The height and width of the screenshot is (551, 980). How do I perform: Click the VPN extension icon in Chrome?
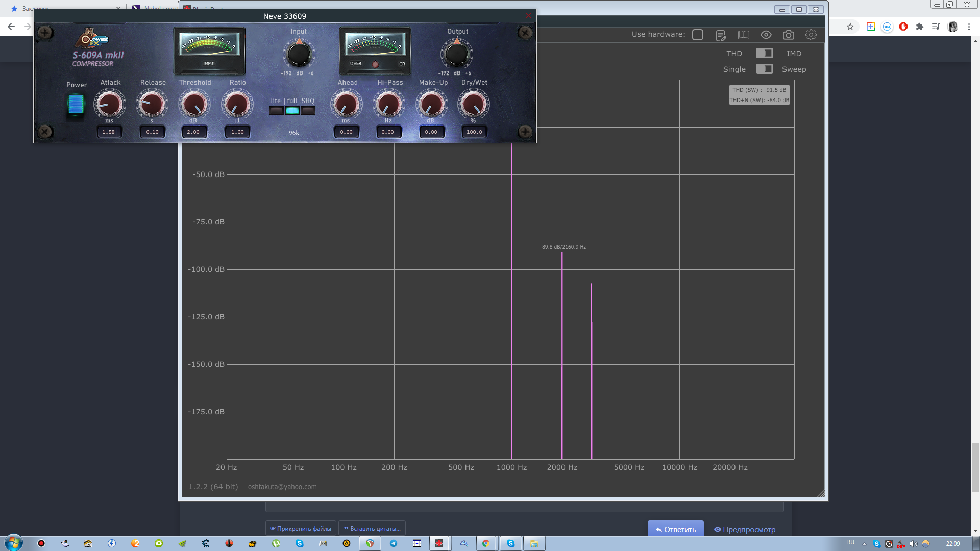[x=887, y=27]
